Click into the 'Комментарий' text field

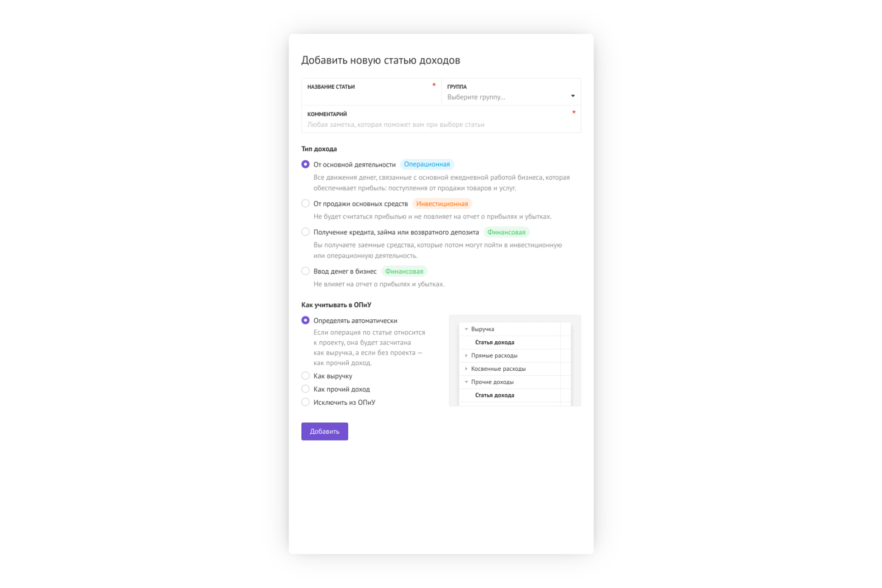pyautogui.click(x=441, y=119)
